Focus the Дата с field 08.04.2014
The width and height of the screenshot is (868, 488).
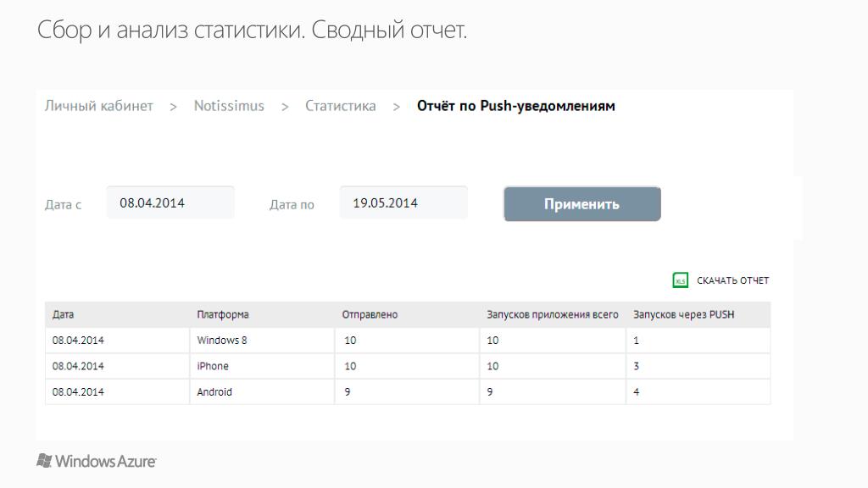click(170, 203)
